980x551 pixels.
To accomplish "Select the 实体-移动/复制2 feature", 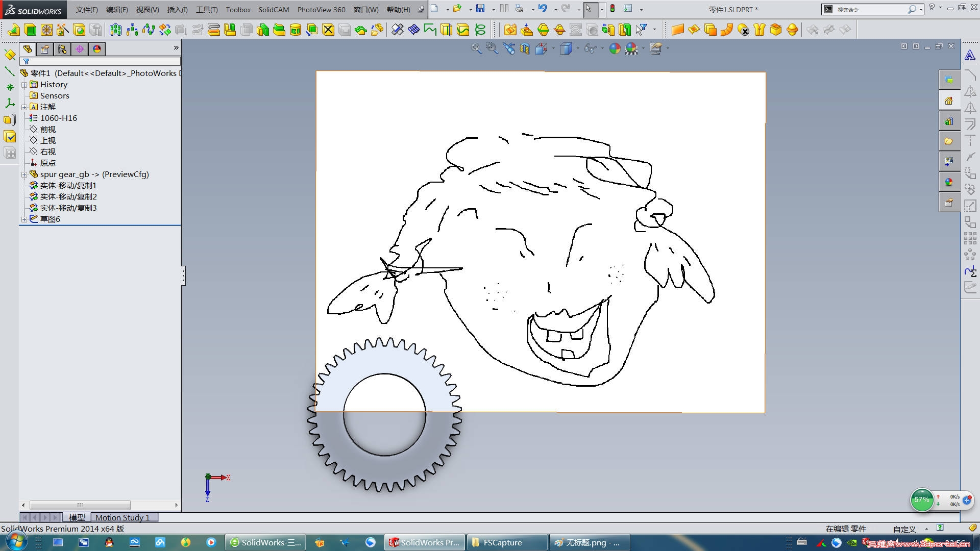I will [x=68, y=197].
